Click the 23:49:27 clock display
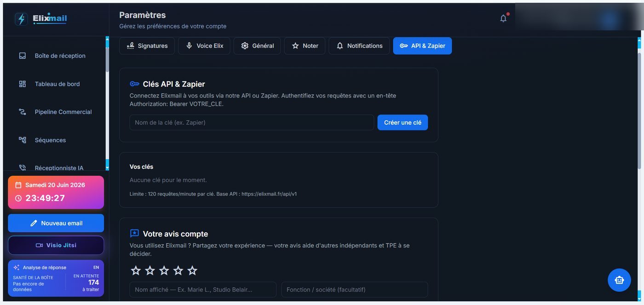Screen dimensions: 644x305 click(x=45, y=198)
